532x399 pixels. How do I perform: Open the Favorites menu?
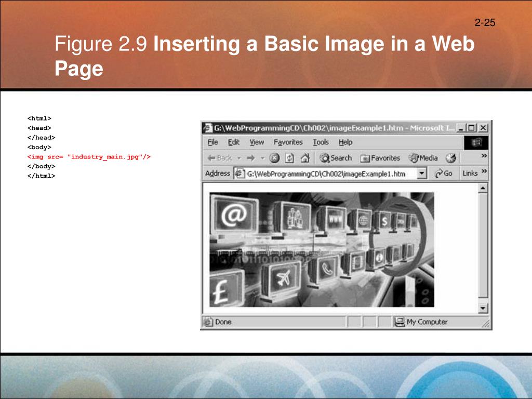coord(288,142)
